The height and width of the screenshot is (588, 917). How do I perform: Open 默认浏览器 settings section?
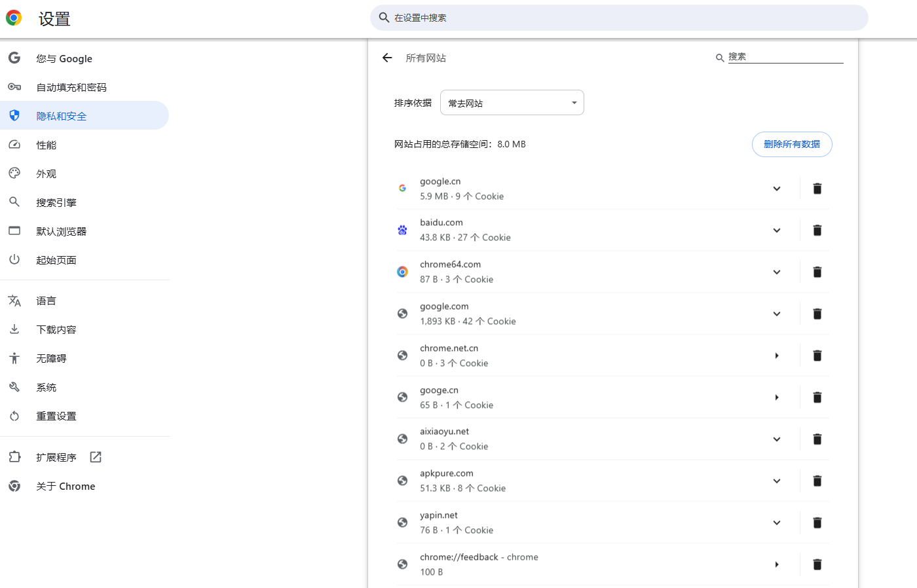[84, 231]
